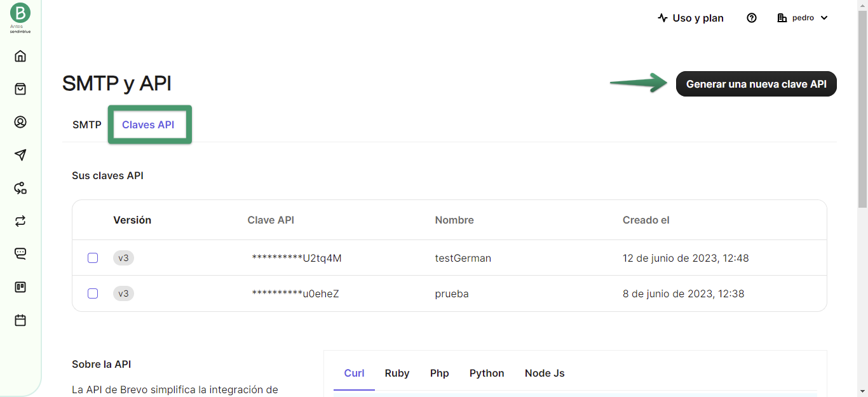Image resolution: width=868 pixels, height=397 pixels.
Task: Select the prueba API key checkbox
Action: tap(93, 293)
